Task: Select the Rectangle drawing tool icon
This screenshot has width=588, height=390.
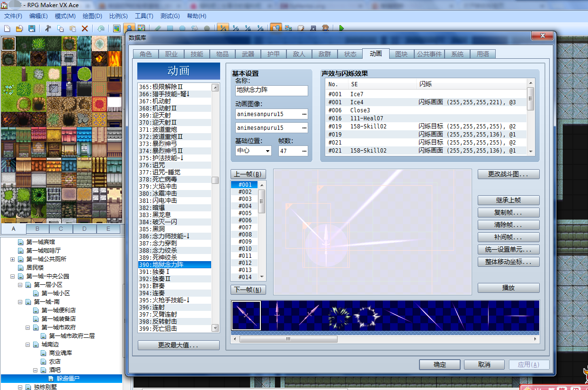Action: tap(170, 28)
